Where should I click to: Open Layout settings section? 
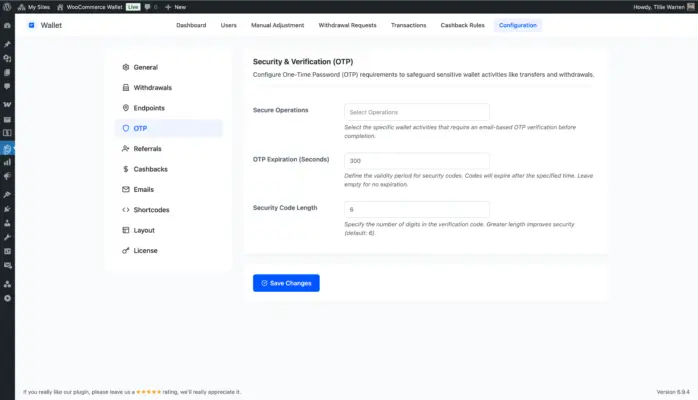click(169, 230)
